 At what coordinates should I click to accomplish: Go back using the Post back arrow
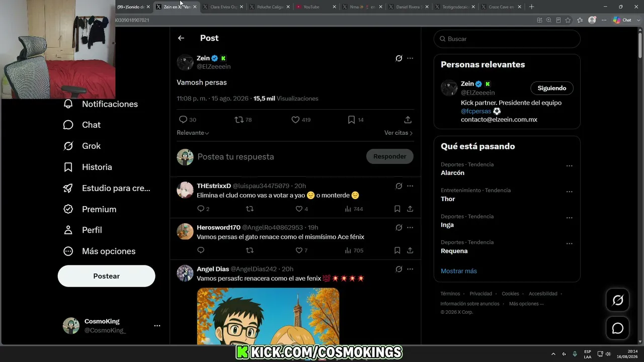point(181,38)
